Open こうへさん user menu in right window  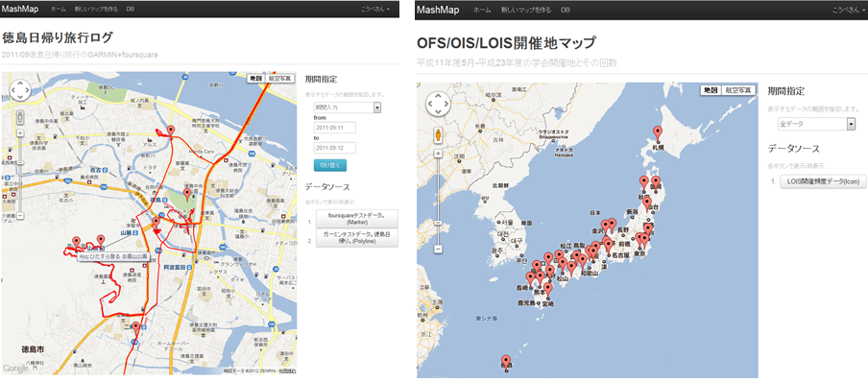[x=849, y=10]
